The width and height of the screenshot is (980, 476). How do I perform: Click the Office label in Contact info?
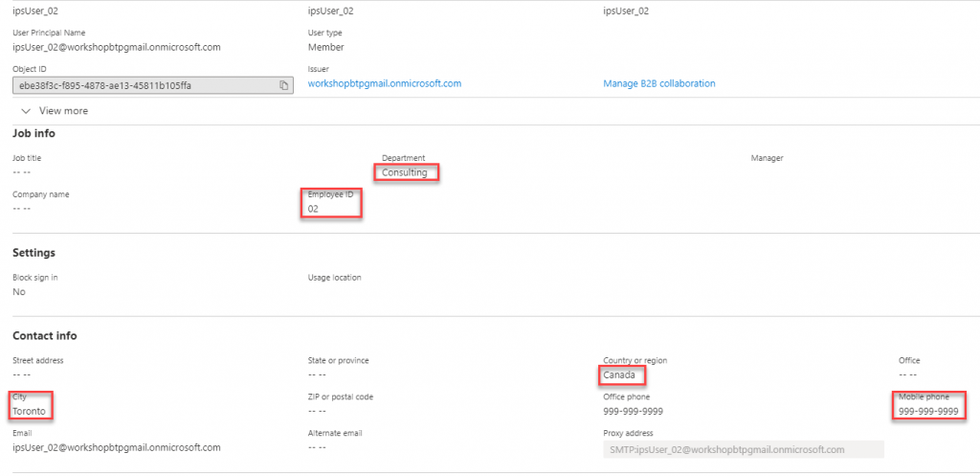909,360
